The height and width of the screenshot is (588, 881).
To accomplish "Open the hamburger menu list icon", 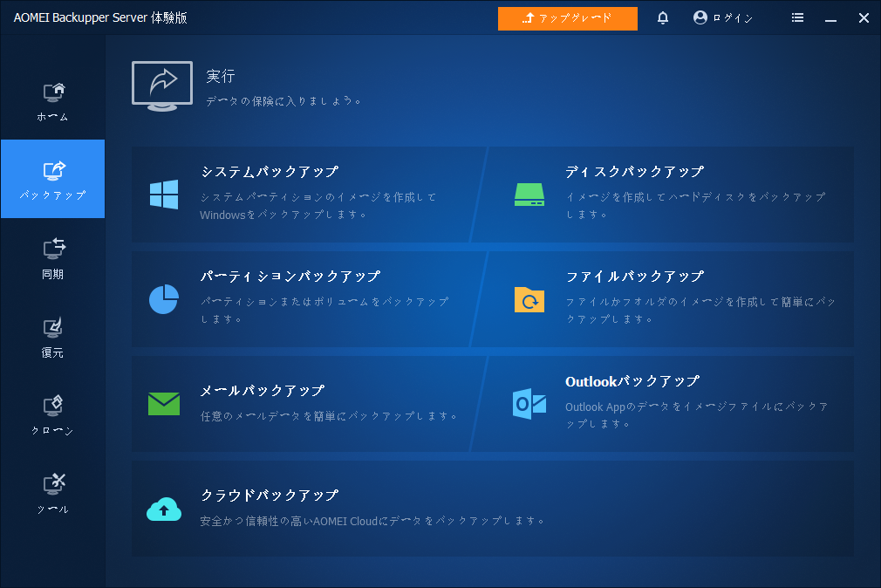I will [x=797, y=18].
